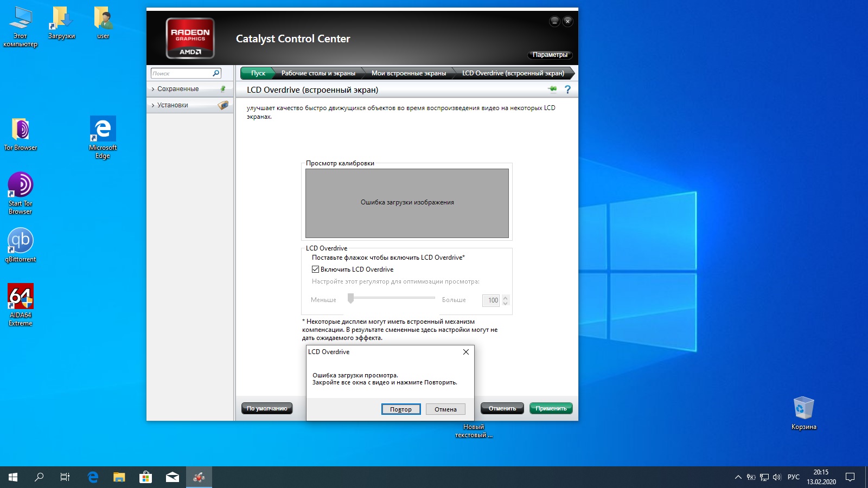This screenshot has height=488, width=868.
Task: Open the Windows Start menu
Action: [13, 477]
